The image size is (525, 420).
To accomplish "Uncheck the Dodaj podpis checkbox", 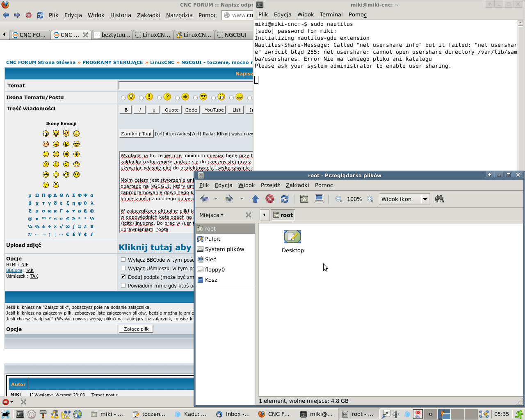I will (123, 277).
